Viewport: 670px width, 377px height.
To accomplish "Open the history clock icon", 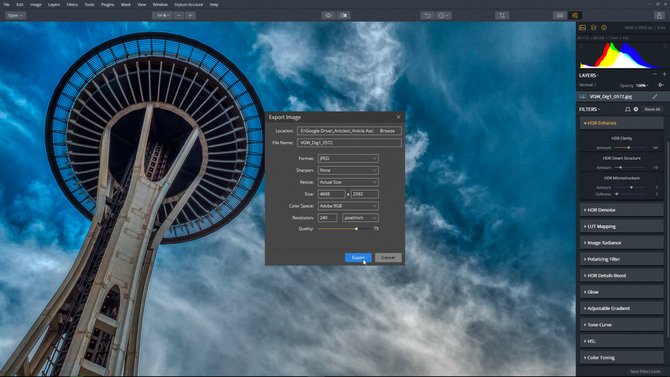I will coord(443,15).
